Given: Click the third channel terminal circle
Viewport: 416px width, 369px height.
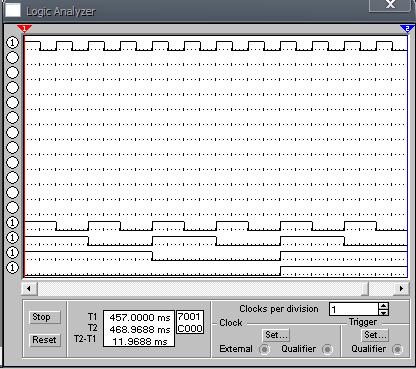Looking at the screenshot, I should coord(13,73).
